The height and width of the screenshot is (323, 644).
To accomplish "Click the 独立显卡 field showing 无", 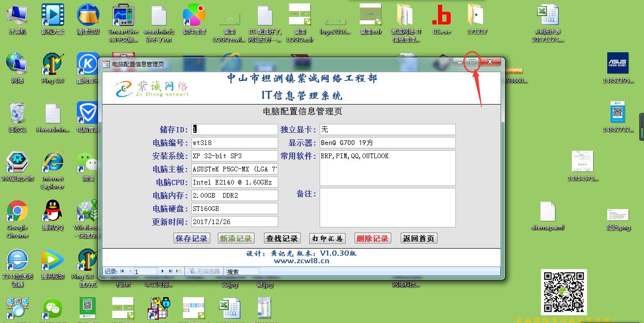I will click(x=388, y=129).
